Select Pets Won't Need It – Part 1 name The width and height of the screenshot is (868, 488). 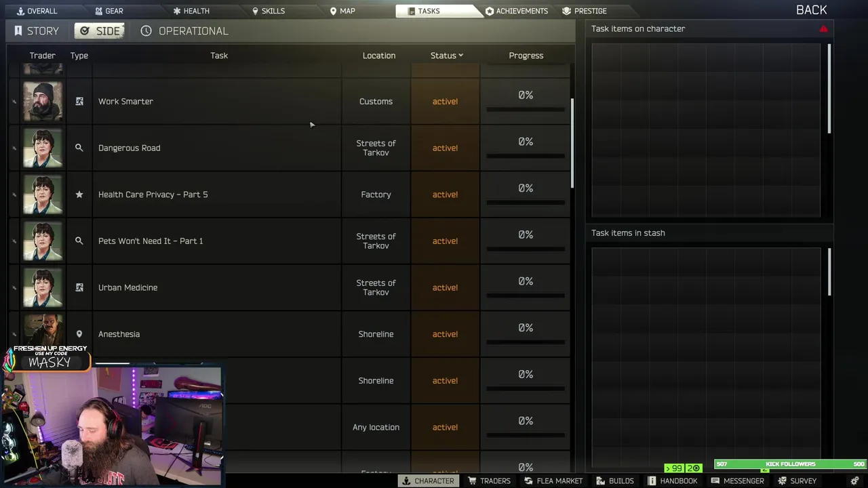(151, 241)
